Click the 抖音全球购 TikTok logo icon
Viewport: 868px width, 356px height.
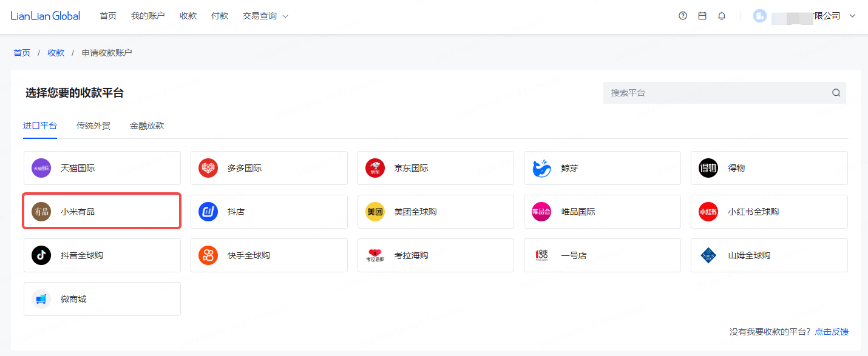click(41, 255)
